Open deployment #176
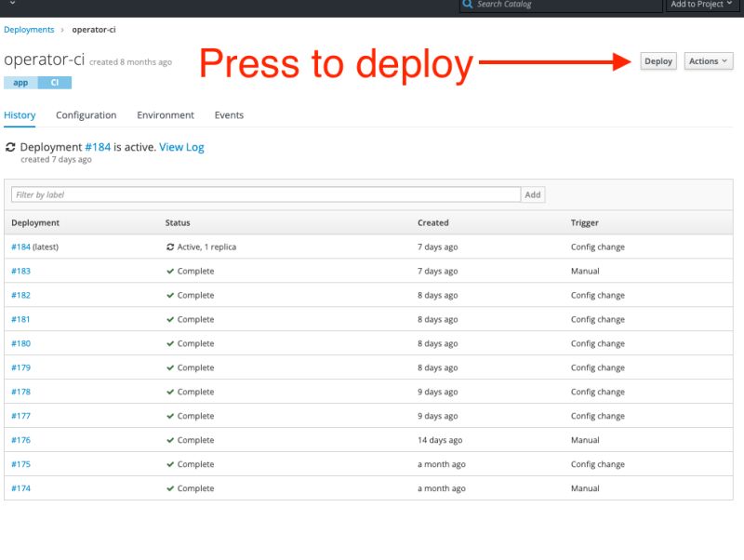 (20, 440)
